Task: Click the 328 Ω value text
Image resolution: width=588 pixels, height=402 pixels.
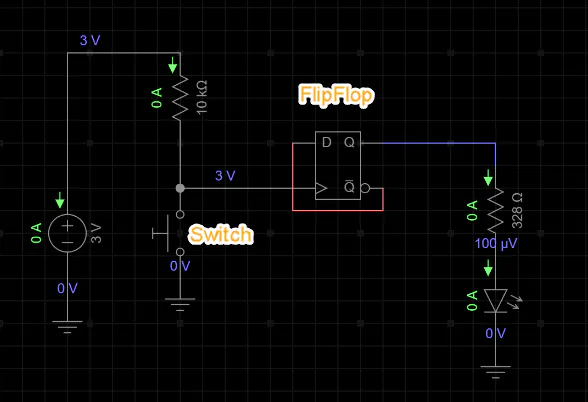Action: coord(517,210)
